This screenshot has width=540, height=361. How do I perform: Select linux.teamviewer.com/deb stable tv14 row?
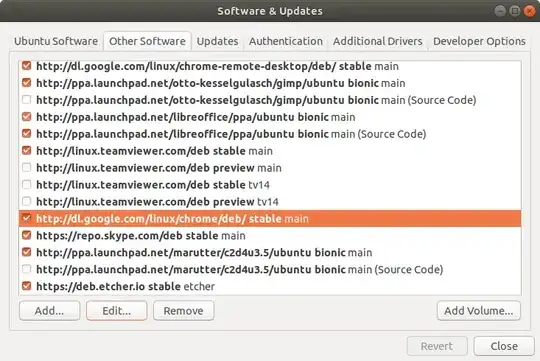[x=270, y=184]
